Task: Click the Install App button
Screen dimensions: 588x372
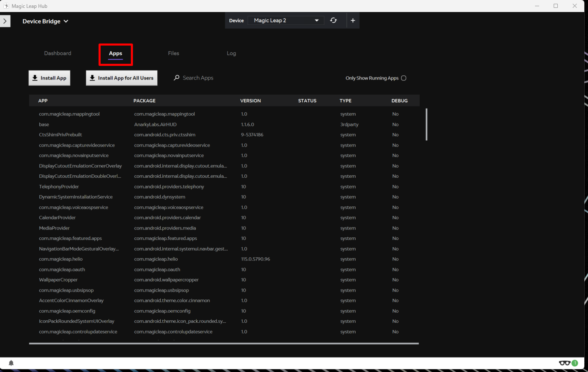Action: (x=49, y=78)
